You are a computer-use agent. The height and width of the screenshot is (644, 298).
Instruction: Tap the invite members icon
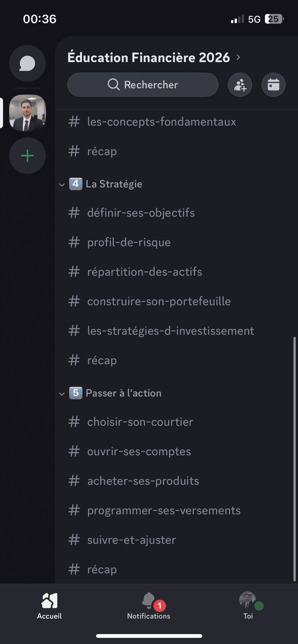(x=240, y=85)
